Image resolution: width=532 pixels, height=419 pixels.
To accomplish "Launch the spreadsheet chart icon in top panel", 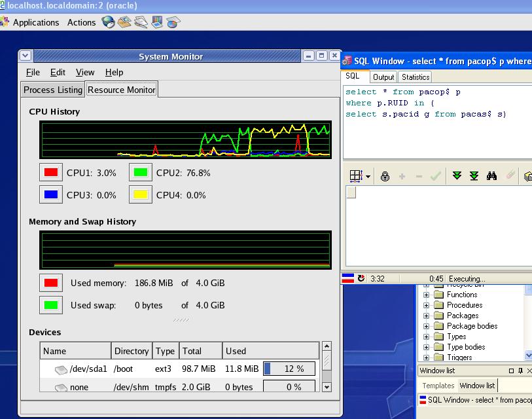I will 173,22.
